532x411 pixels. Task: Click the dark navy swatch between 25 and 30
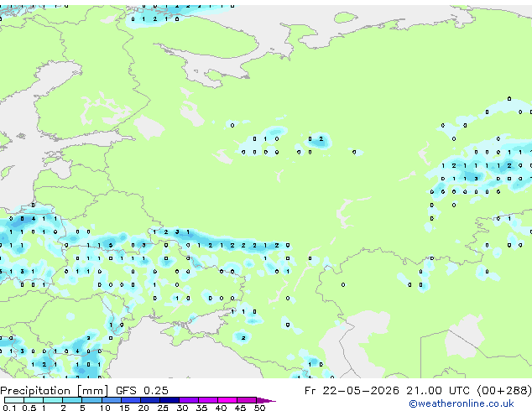point(170,400)
